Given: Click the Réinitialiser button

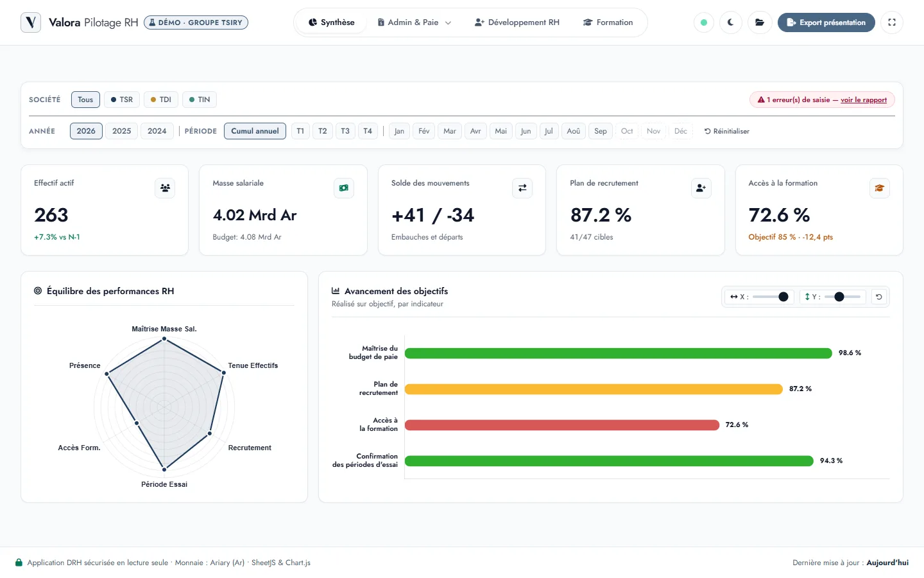Looking at the screenshot, I should point(726,131).
